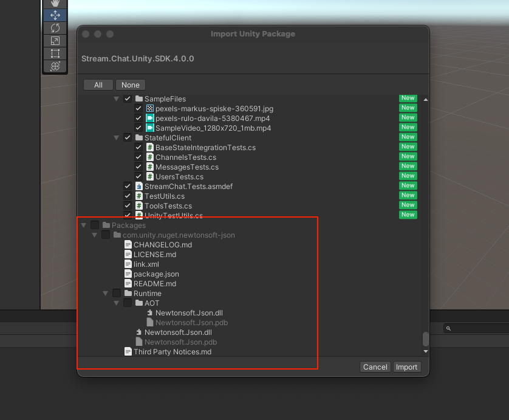This screenshot has width=509, height=420.
Task: Select the Move tool in scene toolbar
Action: (x=55, y=15)
